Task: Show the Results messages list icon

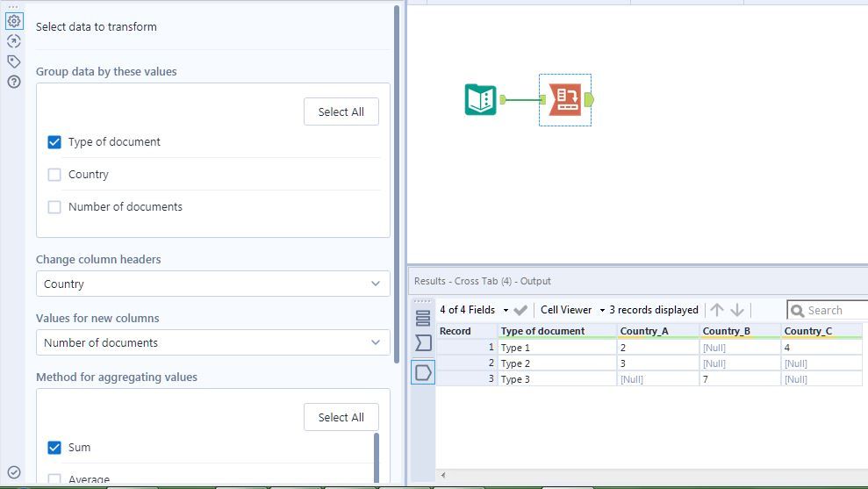Action: (x=423, y=319)
